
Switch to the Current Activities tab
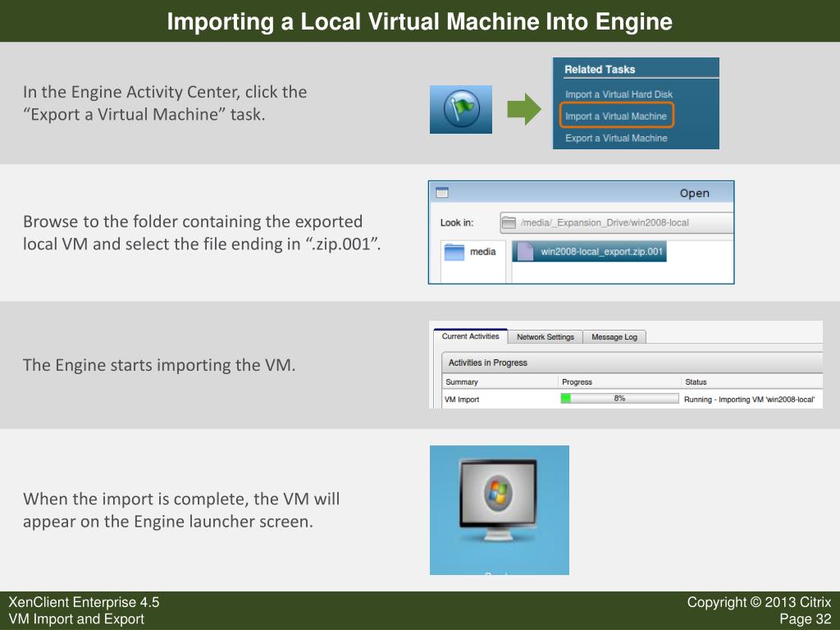[x=470, y=336]
